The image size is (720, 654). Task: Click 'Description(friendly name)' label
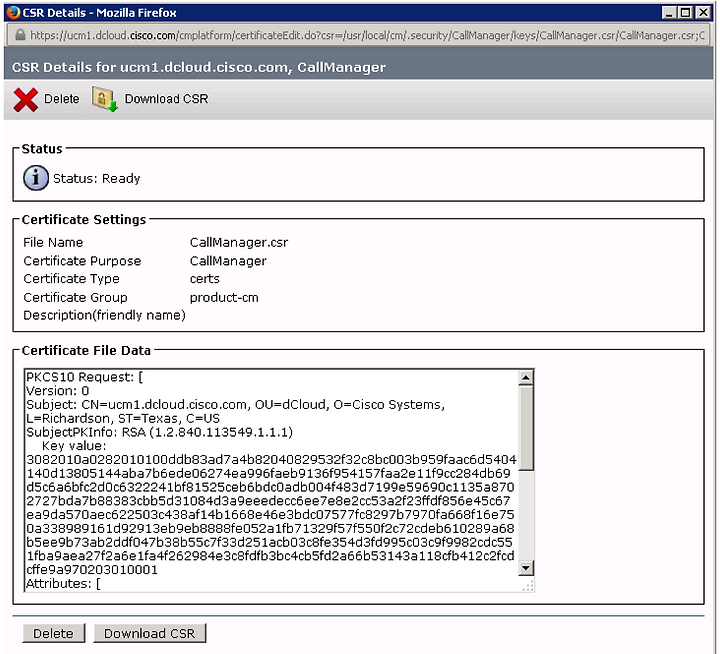coord(104,316)
